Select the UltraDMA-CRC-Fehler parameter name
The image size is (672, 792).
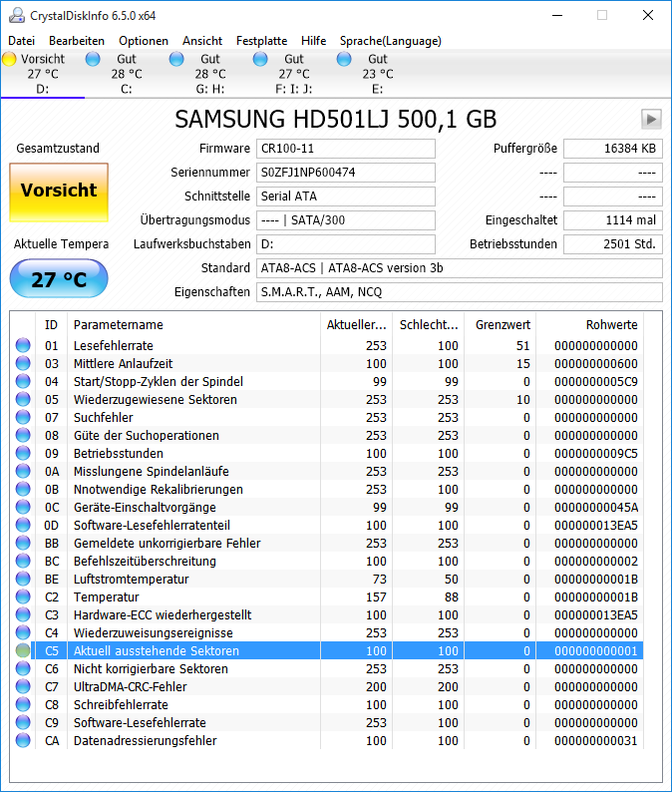coord(131,686)
